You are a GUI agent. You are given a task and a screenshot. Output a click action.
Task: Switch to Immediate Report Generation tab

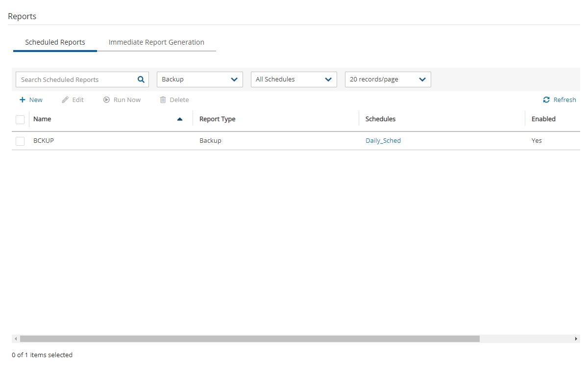coord(156,42)
